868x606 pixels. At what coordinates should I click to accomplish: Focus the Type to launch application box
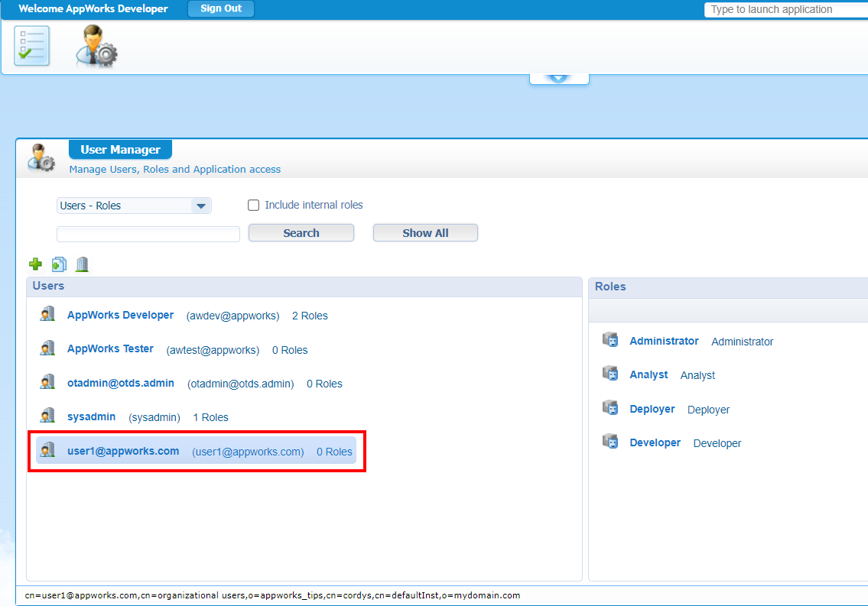pyautogui.click(x=785, y=10)
